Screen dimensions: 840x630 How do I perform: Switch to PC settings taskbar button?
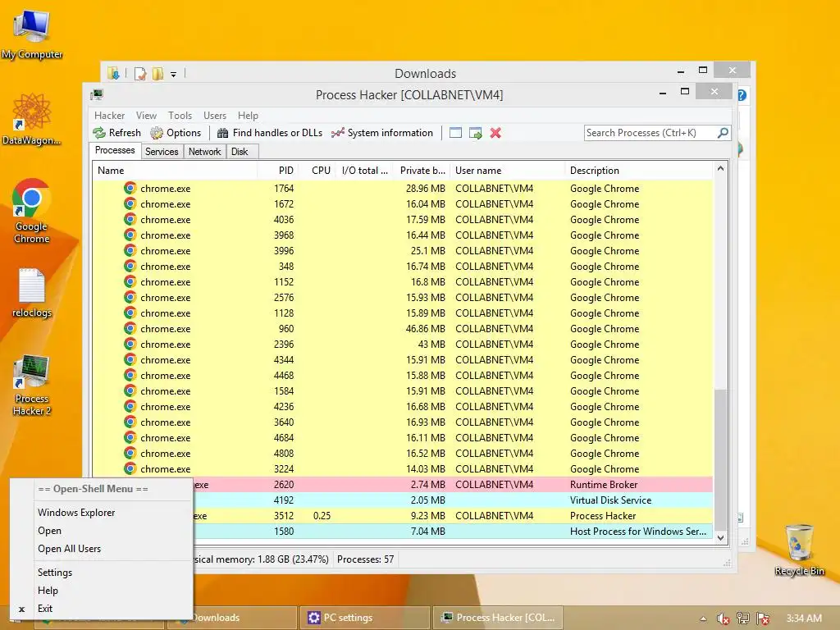(x=364, y=618)
